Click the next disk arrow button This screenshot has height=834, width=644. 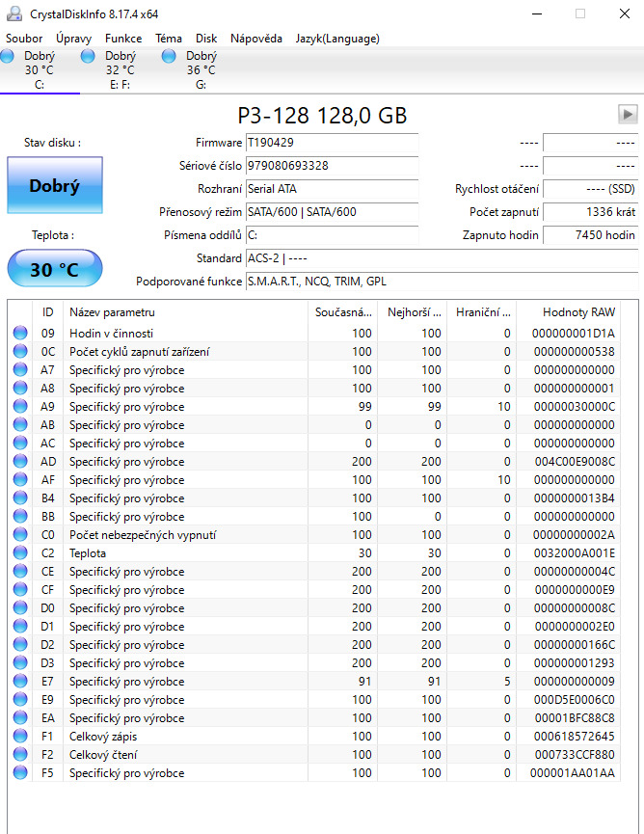[628, 115]
